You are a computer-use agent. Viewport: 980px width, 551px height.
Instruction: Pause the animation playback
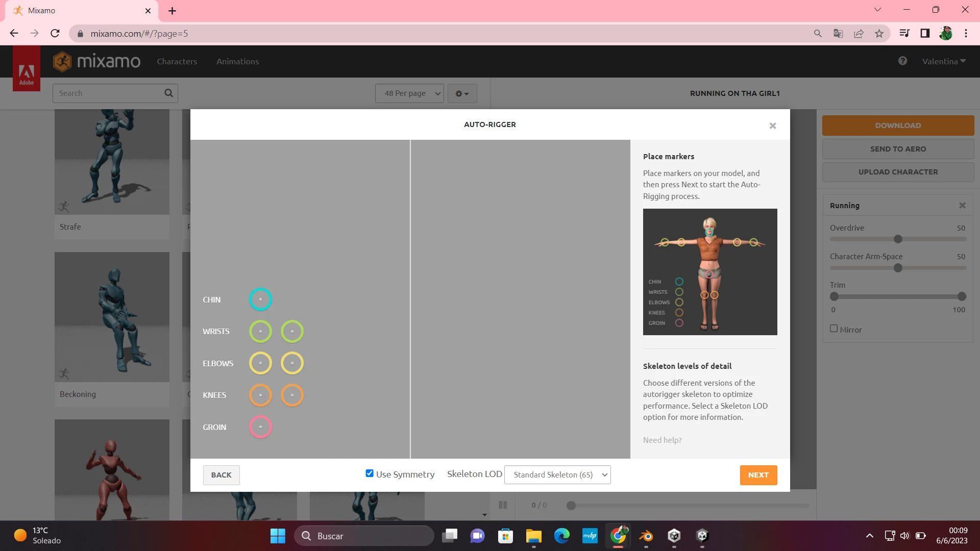coord(503,505)
